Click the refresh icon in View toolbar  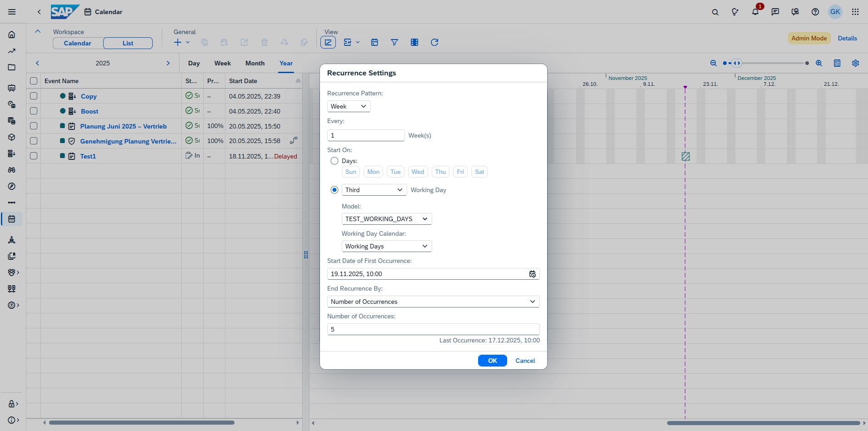click(x=434, y=42)
